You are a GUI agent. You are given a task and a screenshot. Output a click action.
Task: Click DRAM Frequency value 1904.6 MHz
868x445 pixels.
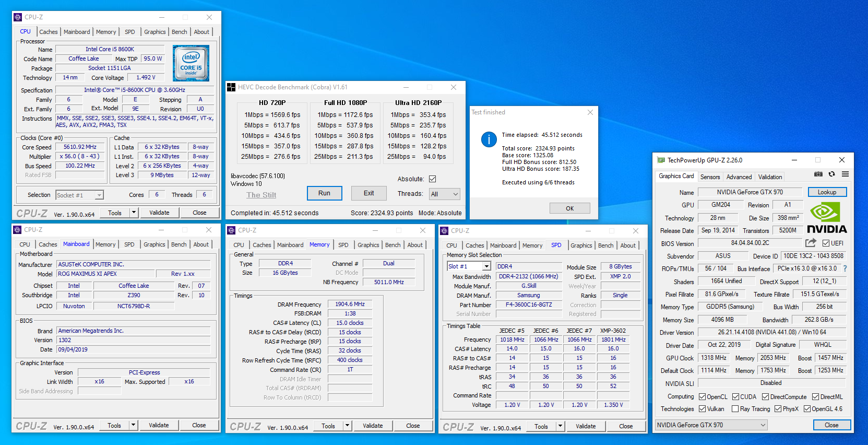[350, 304]
